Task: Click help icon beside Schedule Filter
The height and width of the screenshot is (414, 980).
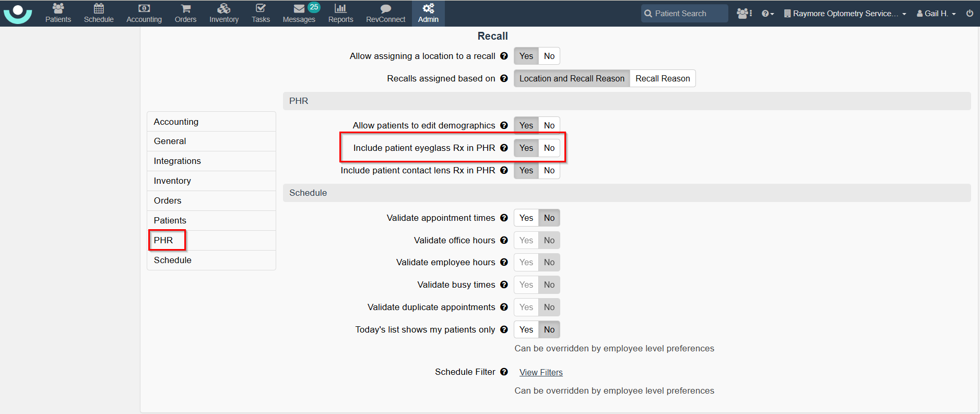Action: click(x=504, y=372)
